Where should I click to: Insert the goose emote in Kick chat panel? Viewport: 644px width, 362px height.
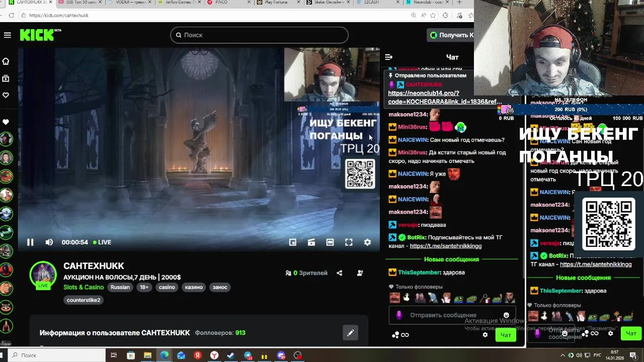point(407,298)
